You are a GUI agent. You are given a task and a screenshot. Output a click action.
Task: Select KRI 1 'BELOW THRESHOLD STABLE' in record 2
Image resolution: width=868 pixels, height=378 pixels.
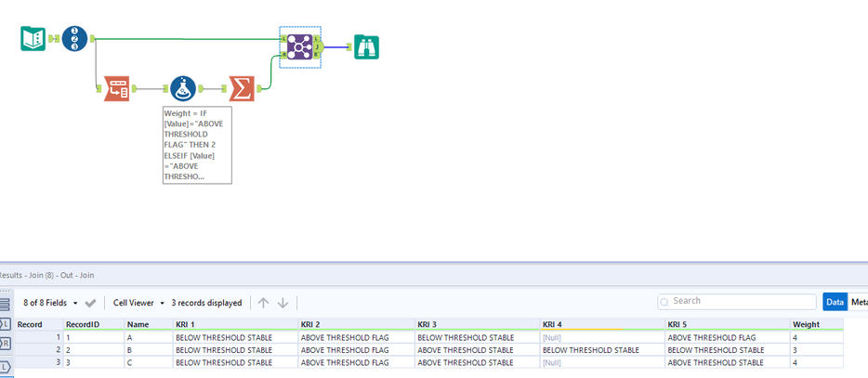[x=235, y=350]
